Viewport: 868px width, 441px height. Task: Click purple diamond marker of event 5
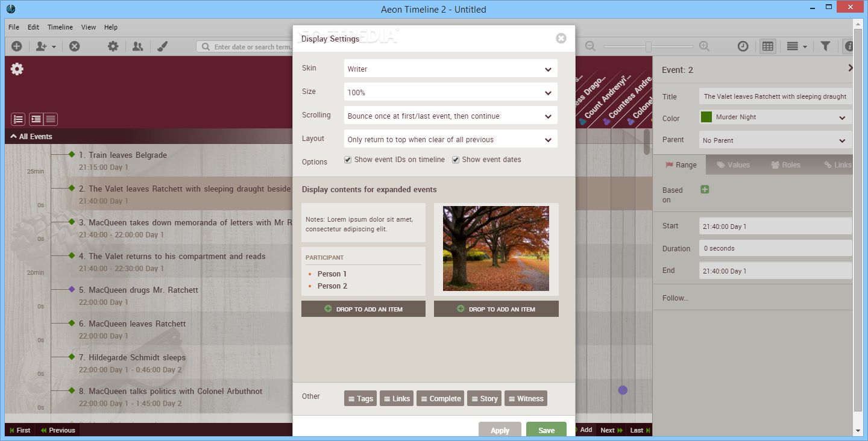72,289
